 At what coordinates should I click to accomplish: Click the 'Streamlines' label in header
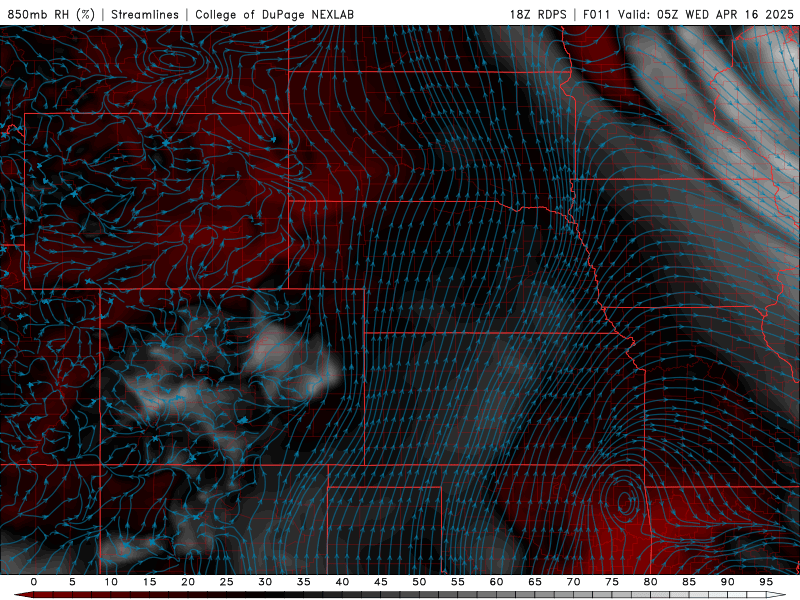145,14
